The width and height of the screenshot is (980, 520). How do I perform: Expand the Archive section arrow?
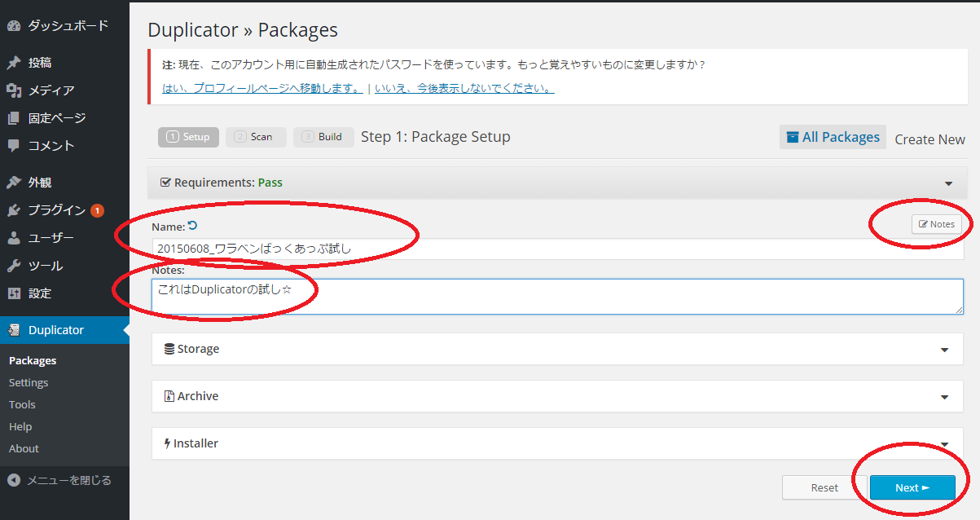(945, 397)
